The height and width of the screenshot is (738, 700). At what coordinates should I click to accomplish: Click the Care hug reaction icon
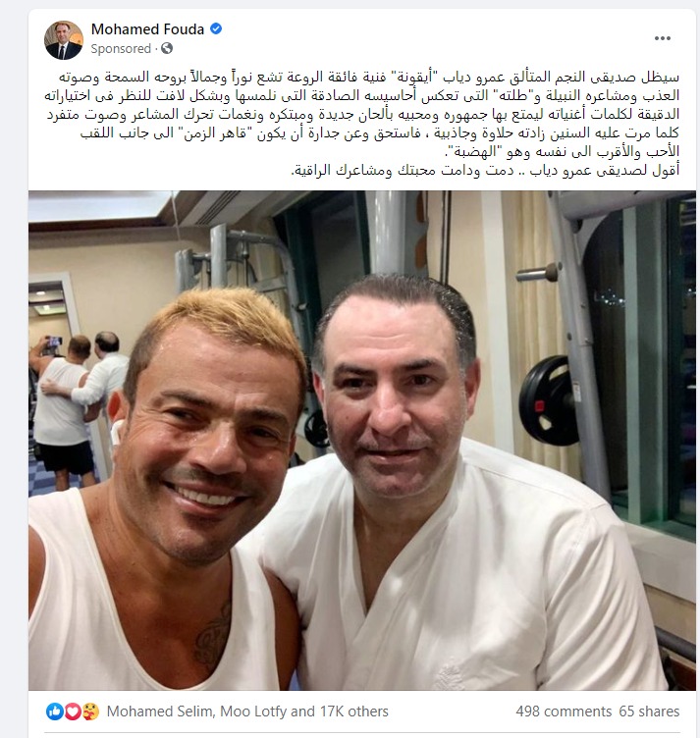90,712
